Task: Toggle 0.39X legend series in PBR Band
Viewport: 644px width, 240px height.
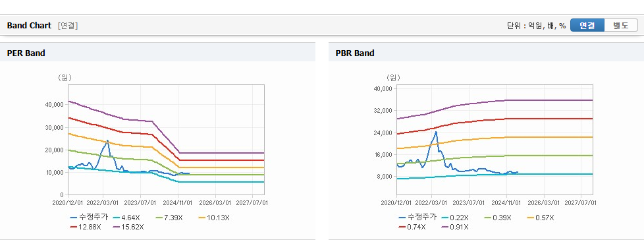Action: pyautogui.click(x=497, y=218)
